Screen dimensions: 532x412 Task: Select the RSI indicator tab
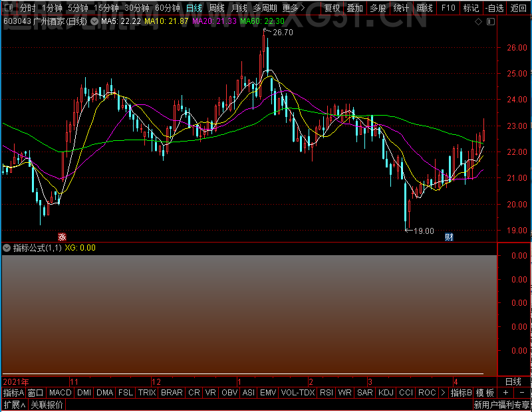[x=327, y=393]
